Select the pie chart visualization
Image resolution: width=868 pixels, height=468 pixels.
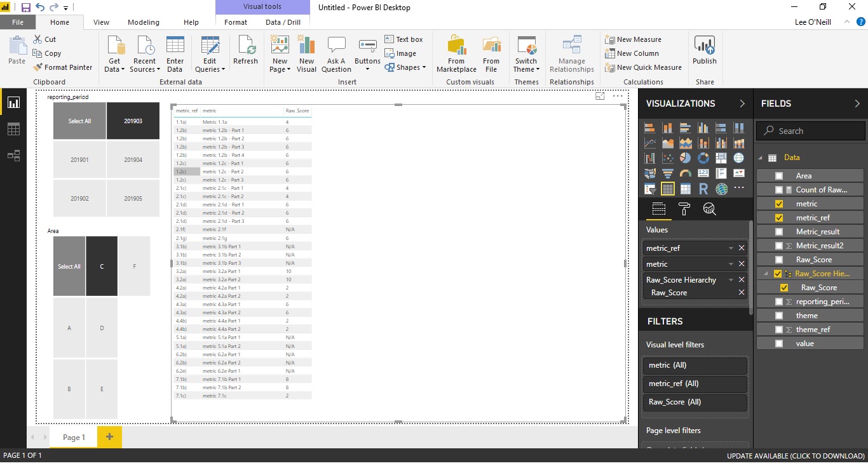(x=685, y=158)
